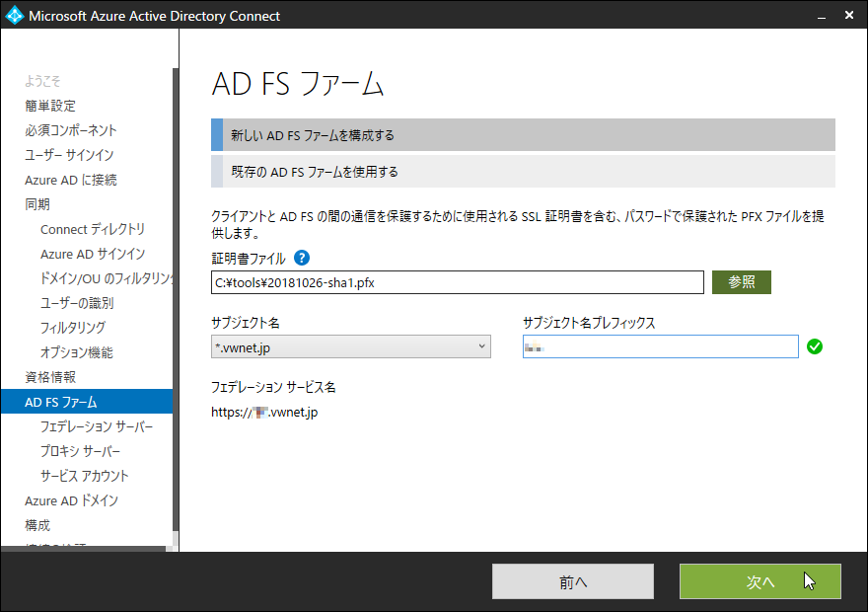868x612 pixels.
Task: Click the フェデレーション サービス名 URL text
Action: tap(264, 412)
